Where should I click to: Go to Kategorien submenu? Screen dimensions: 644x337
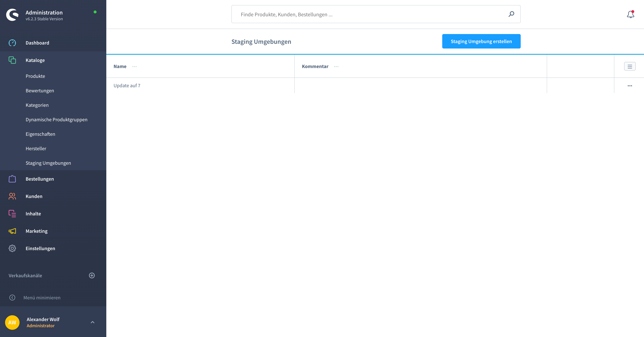[x=37, y=105]
